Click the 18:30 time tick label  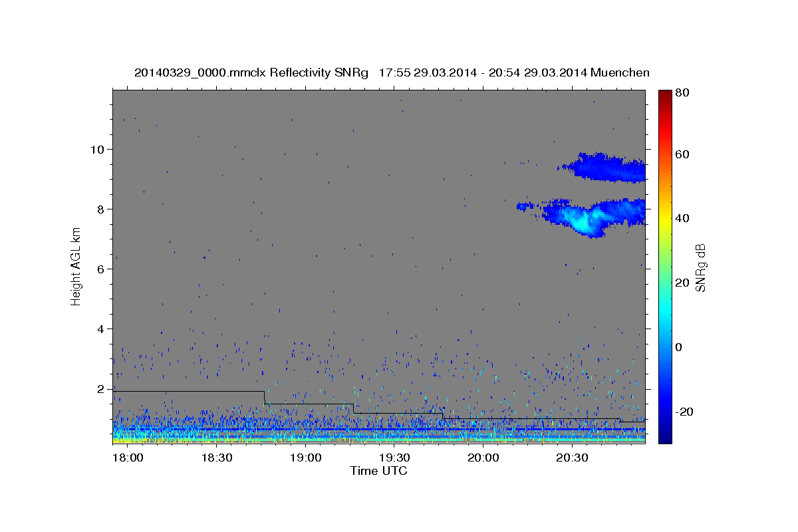(x=216, y=458)
